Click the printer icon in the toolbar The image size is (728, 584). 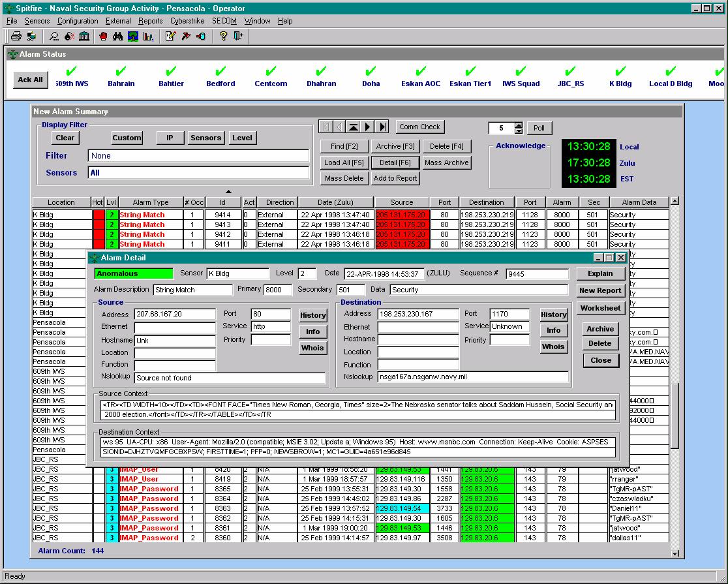coord(16,37)
